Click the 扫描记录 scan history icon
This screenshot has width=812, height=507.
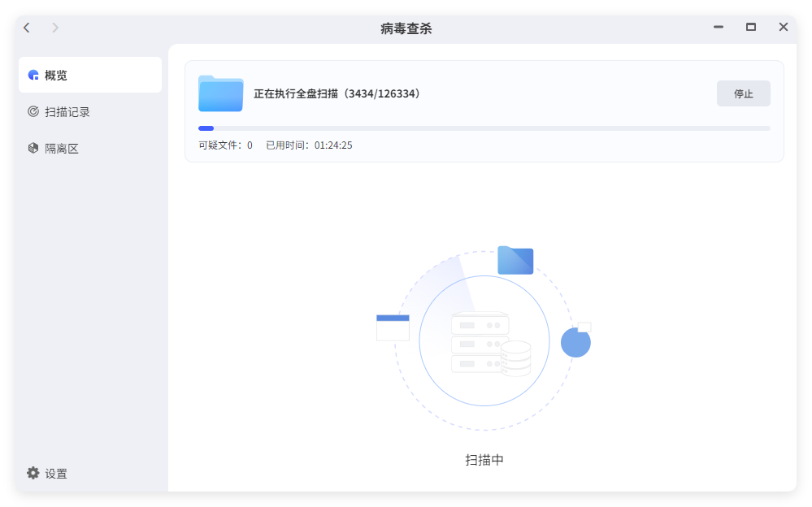click(33, 111)
